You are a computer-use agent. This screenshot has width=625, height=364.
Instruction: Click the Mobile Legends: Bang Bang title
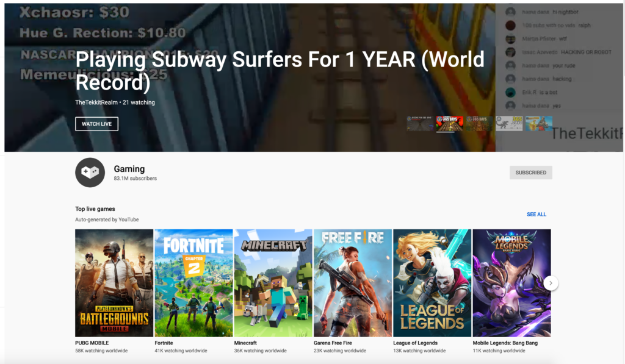click(x=505, y=343)
